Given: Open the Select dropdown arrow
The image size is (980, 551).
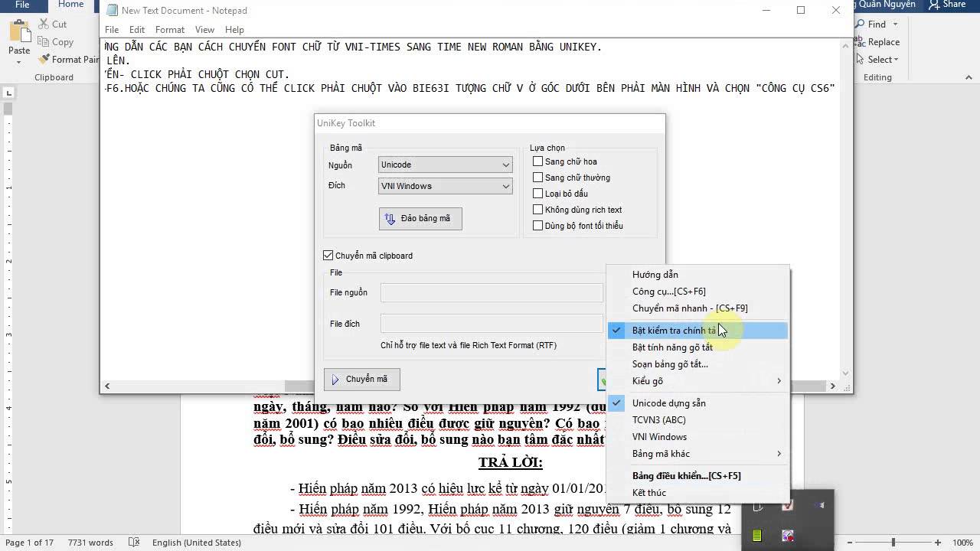Looking at the screenshot, I should pyautogui.click(x=896, y=60).
